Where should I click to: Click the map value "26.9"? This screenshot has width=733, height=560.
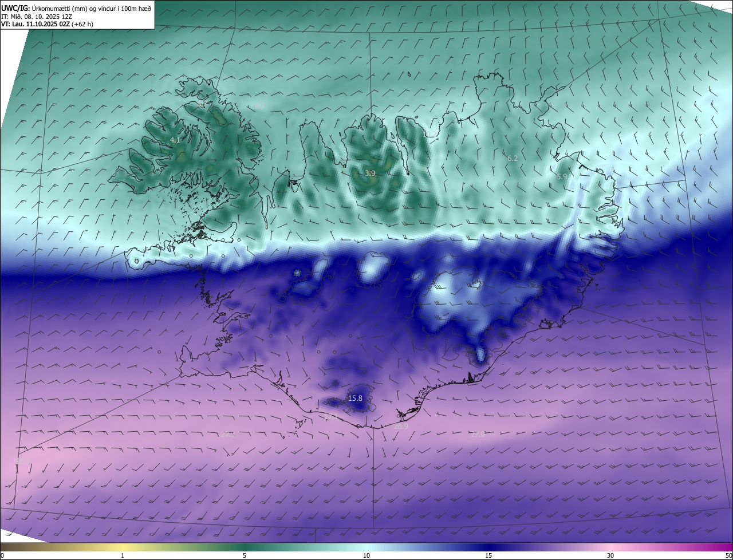coord(401,427)
